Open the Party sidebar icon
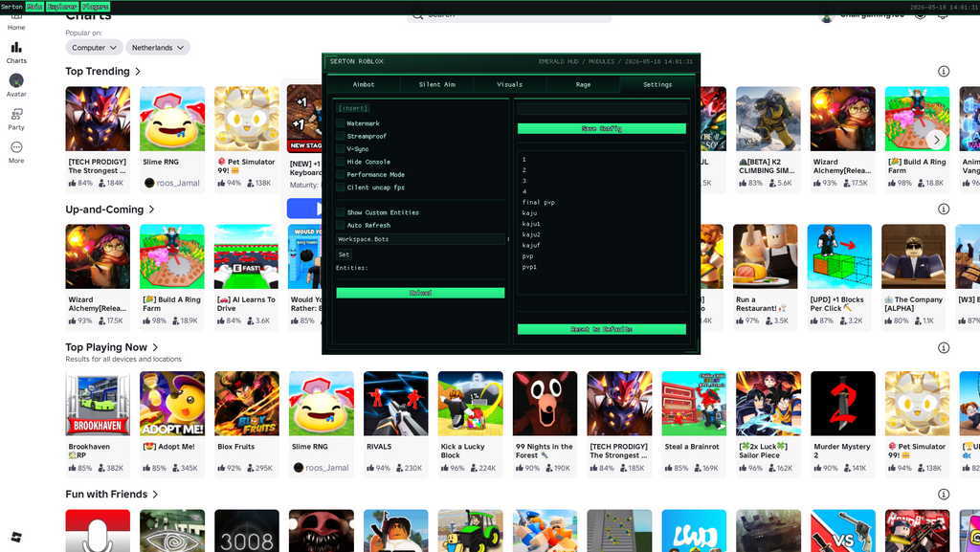 16,114
